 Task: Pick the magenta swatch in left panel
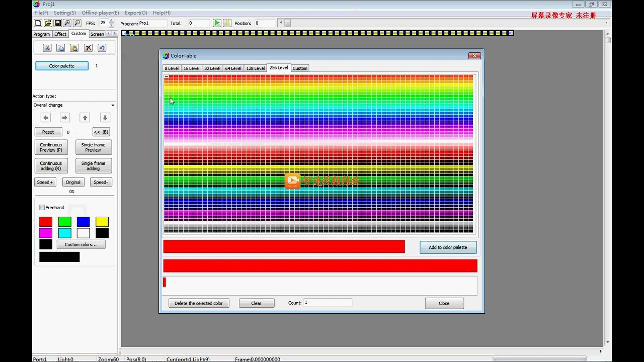46,233
